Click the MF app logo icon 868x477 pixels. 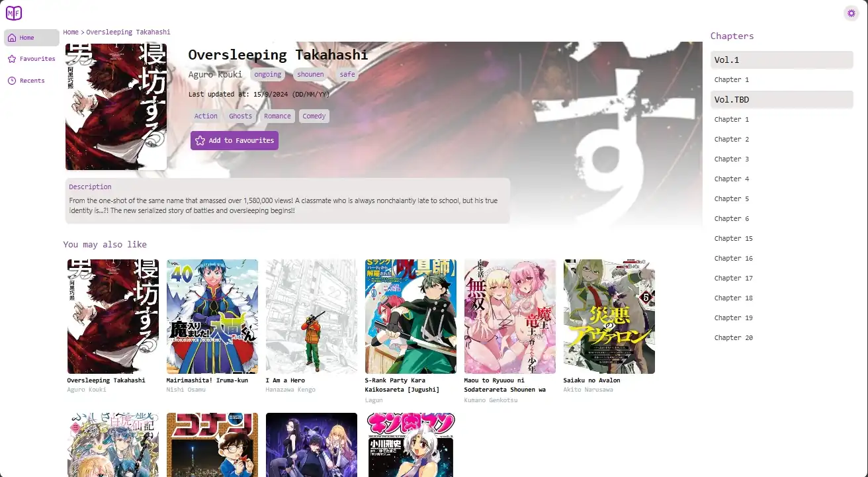tap(14, 13)
